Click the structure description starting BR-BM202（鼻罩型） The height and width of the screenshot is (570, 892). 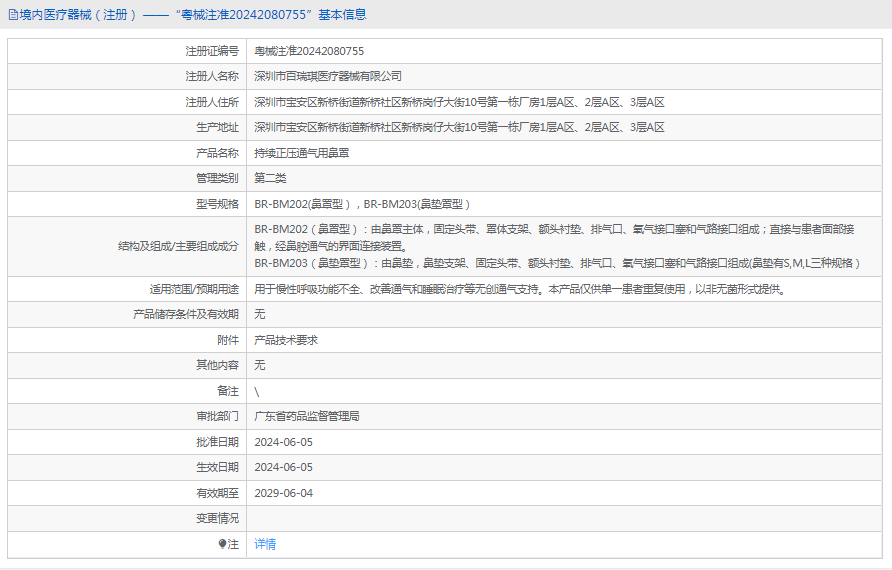[x=557, y=246]
